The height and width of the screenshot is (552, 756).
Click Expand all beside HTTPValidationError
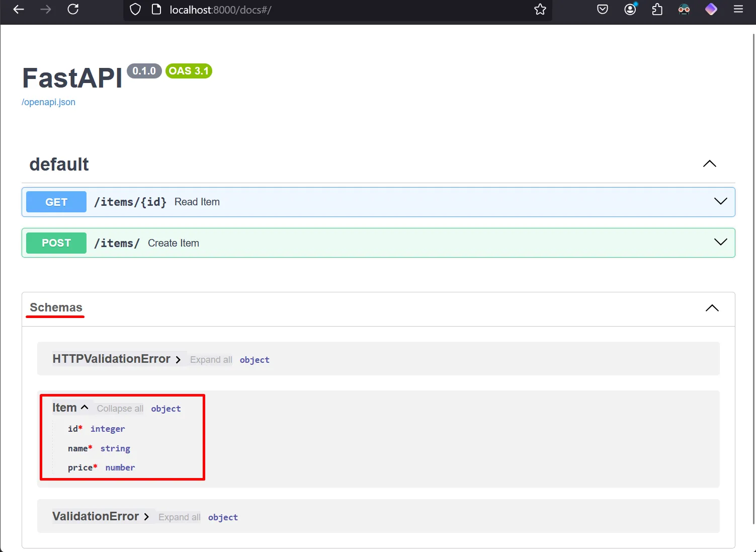(x=211, y=360)
